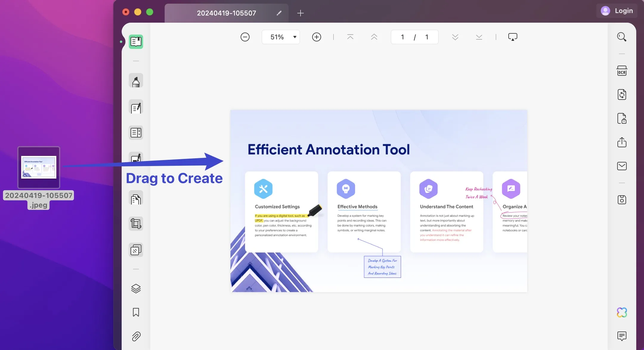The width and height of the screenshot is (644, 350).
Task: Click the current page number field
Action: point(402,37)
